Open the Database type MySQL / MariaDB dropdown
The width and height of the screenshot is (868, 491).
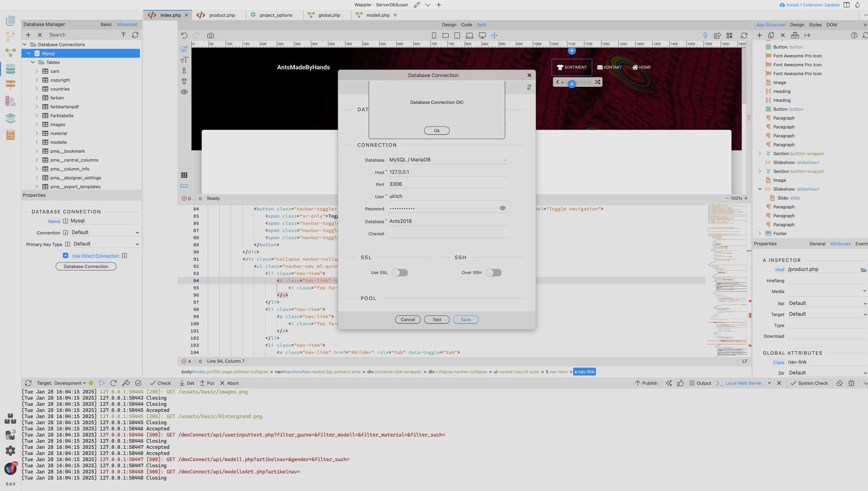click(x=448, y=160)
